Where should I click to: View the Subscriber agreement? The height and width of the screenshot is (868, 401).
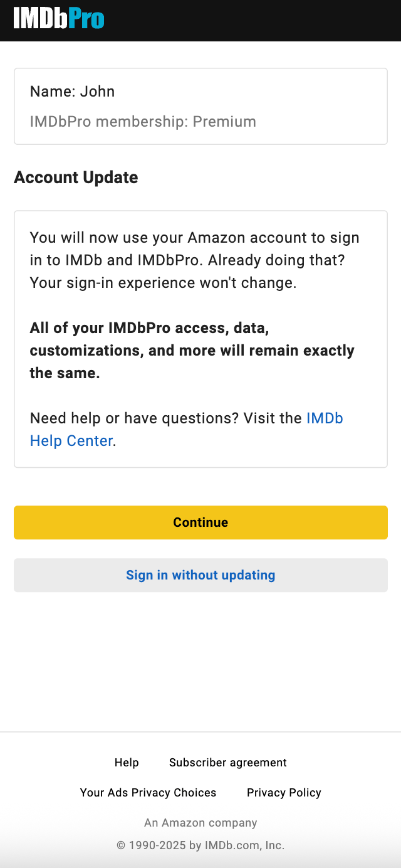click(227, 763)
